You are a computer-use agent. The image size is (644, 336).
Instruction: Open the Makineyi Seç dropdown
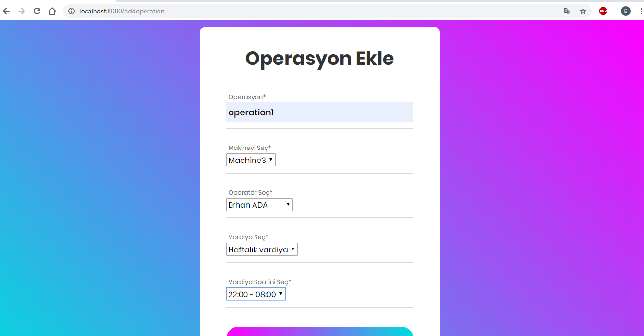251,160
